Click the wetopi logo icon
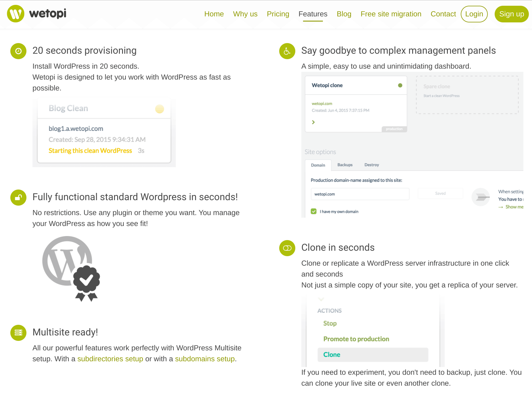 (x=16, y=14)
